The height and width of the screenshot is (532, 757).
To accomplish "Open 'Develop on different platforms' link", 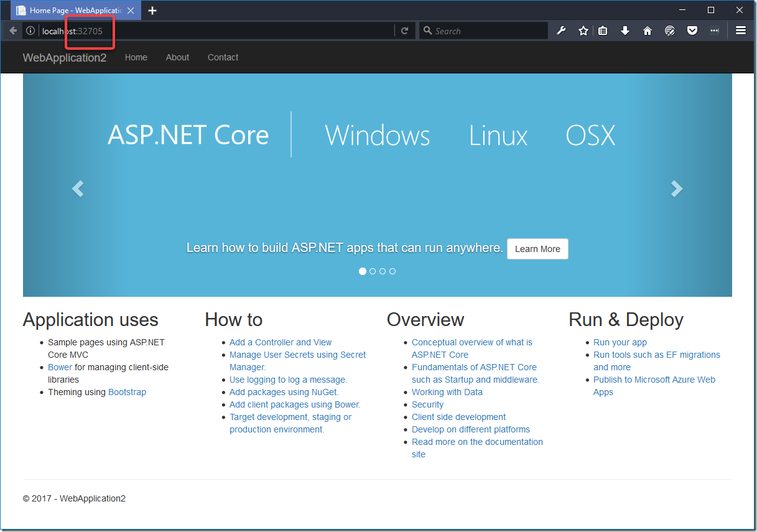I will click(471, 429).
